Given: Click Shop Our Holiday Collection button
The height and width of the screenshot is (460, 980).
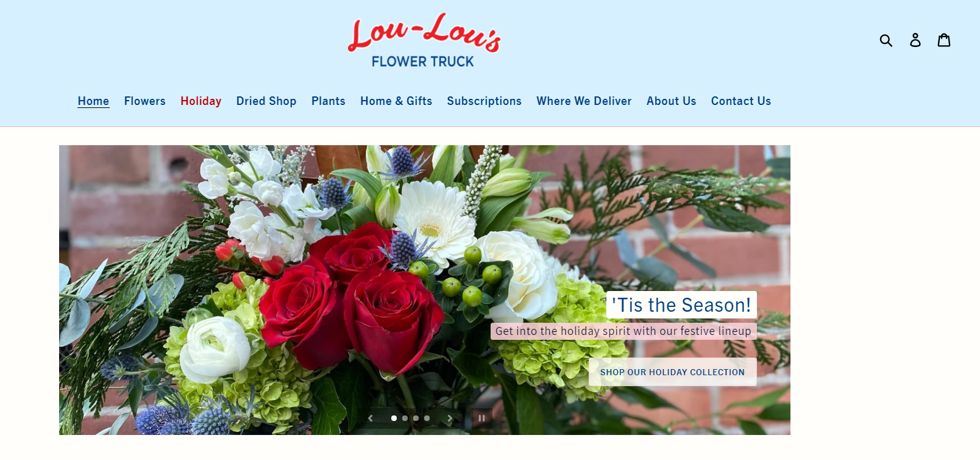Looking at the screenshot, I should (672, 372).
